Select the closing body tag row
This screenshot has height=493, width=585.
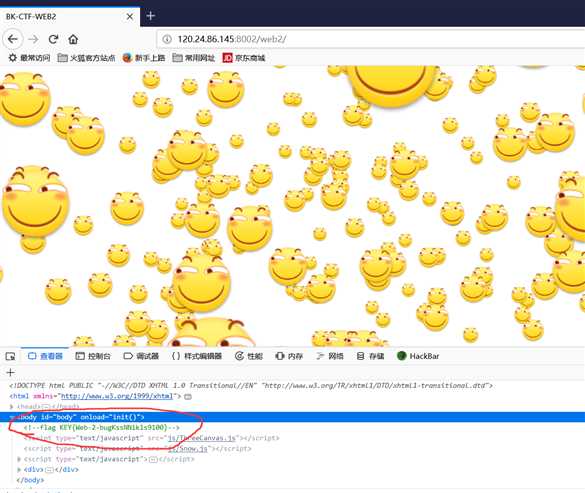(30, 480)
